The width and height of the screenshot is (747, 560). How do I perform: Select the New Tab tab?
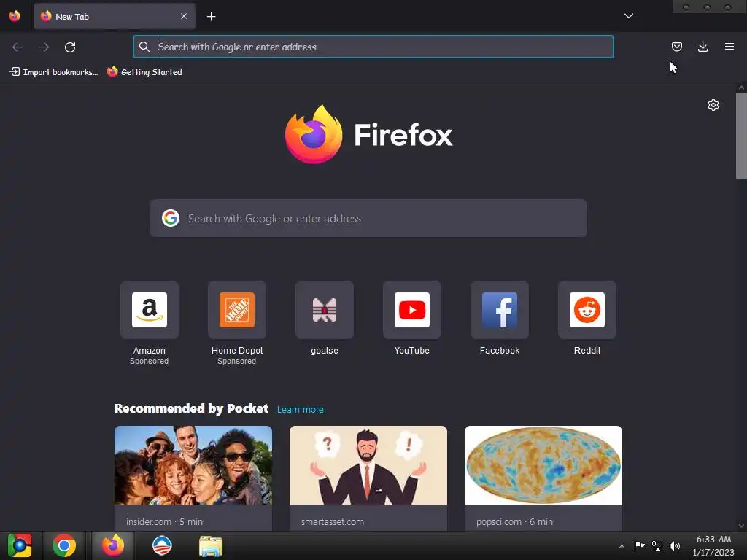115,16
